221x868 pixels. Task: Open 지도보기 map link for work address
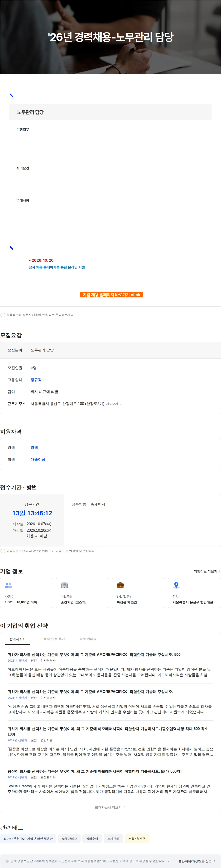(112, 404)
